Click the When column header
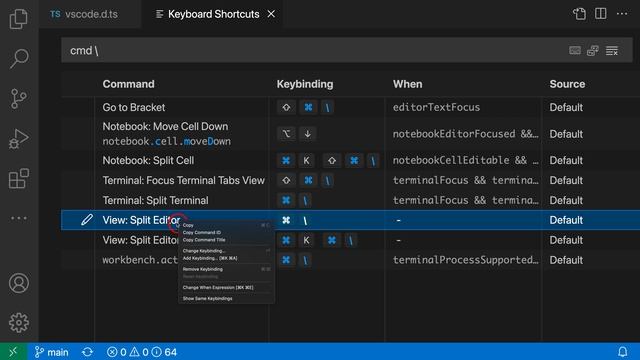The height and width of the screenshot is (360, 640). coord(407,84)
